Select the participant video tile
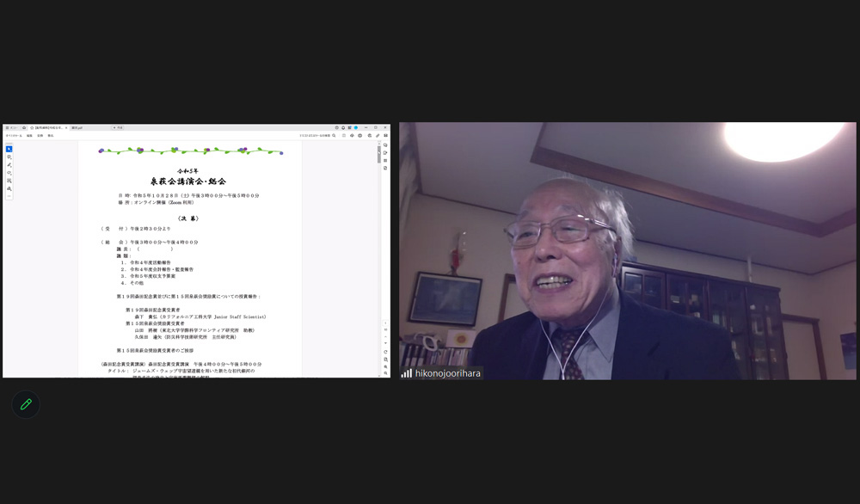This screenshot has height=504, width=860. pyautogui.click(x=628, y=250)
